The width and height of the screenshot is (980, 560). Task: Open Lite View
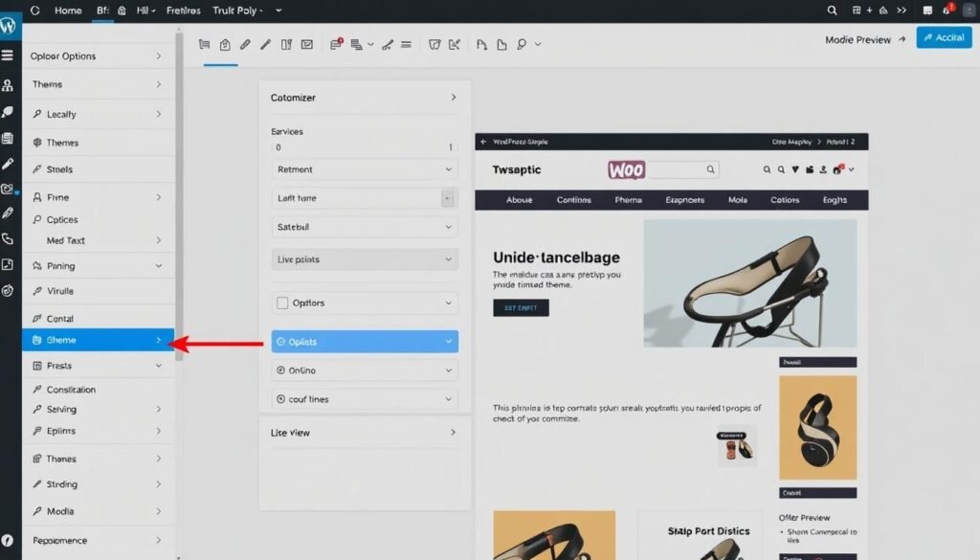pos(364,432)
